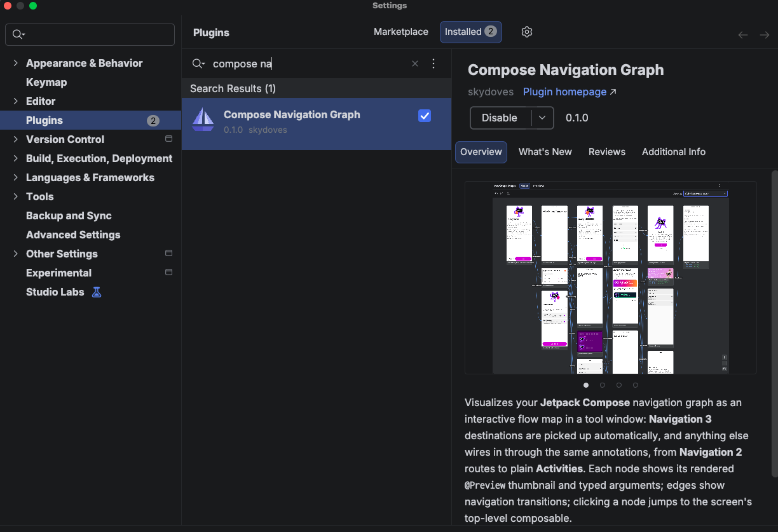Open plugin search options three-dot menu
This screenshot has height=532, width=778.
(433, 64)
